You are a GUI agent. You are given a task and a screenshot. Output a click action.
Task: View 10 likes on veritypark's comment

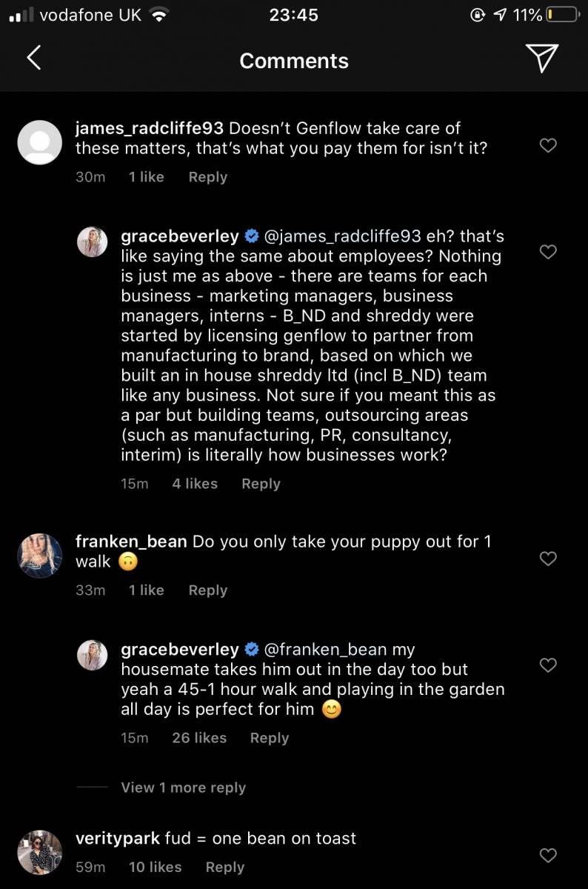click(x=155, y=867)
